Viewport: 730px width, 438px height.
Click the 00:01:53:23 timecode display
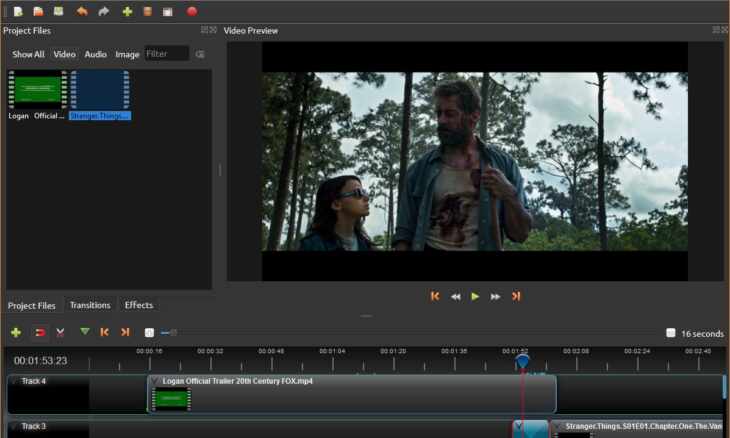pyautogui.click(x=41, y=361)
